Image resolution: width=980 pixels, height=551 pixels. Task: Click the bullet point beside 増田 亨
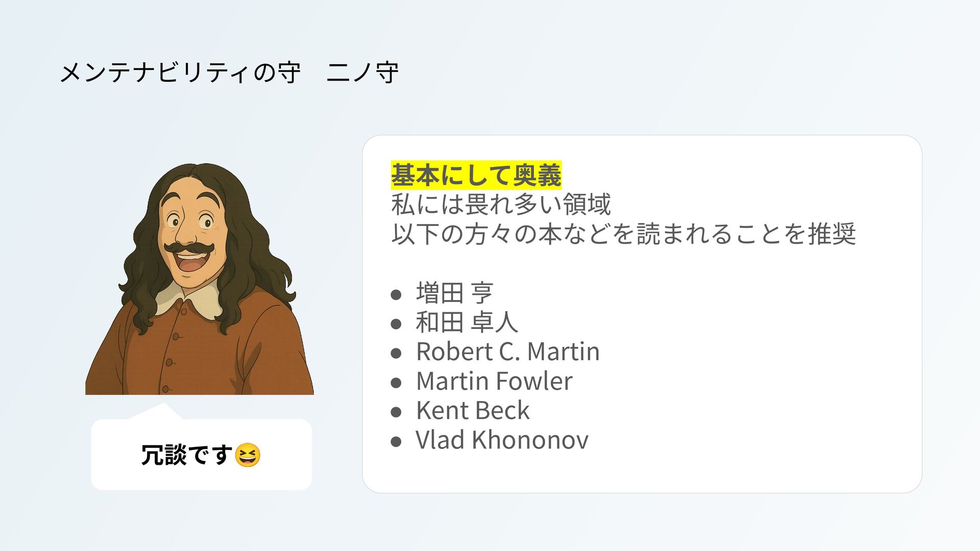[x=396, y=294]
